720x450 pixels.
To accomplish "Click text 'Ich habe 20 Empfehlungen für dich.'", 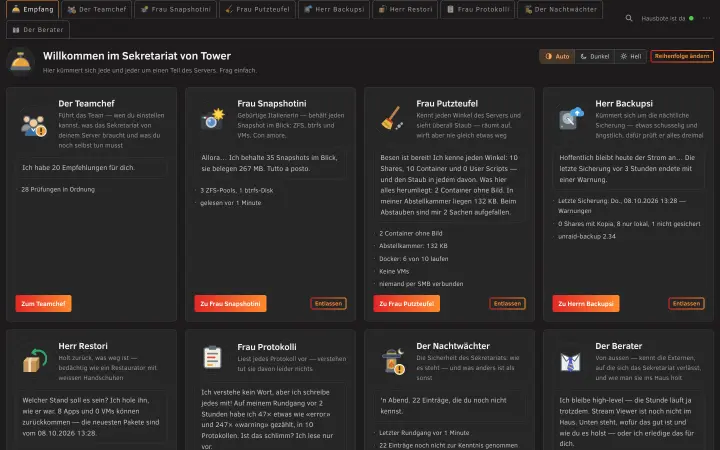I will tap(79, 168).
